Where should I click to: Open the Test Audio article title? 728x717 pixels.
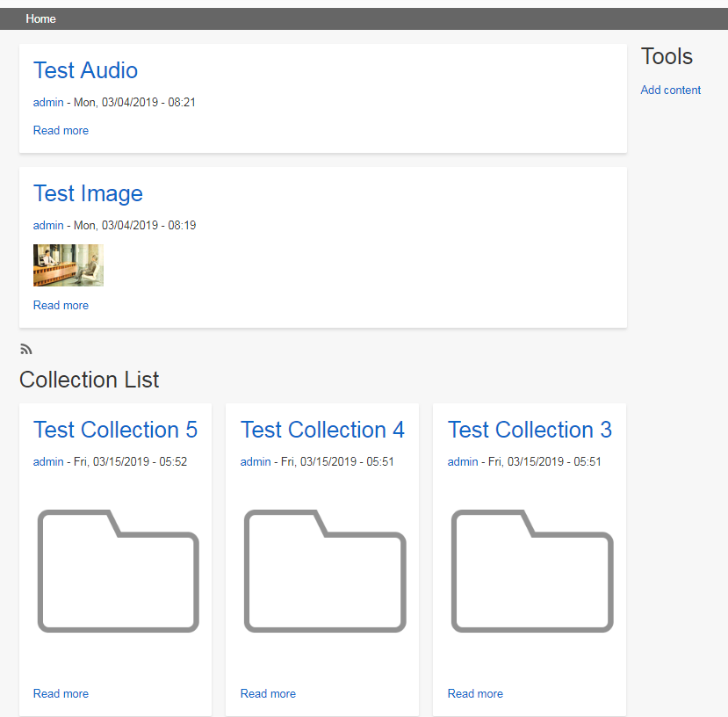click(x=85, y=70)
